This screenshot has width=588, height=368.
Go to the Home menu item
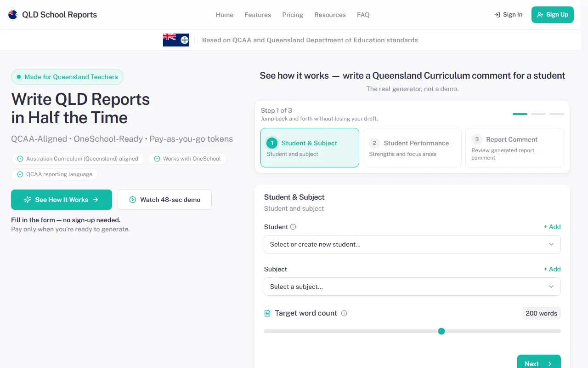click(225, 15)
